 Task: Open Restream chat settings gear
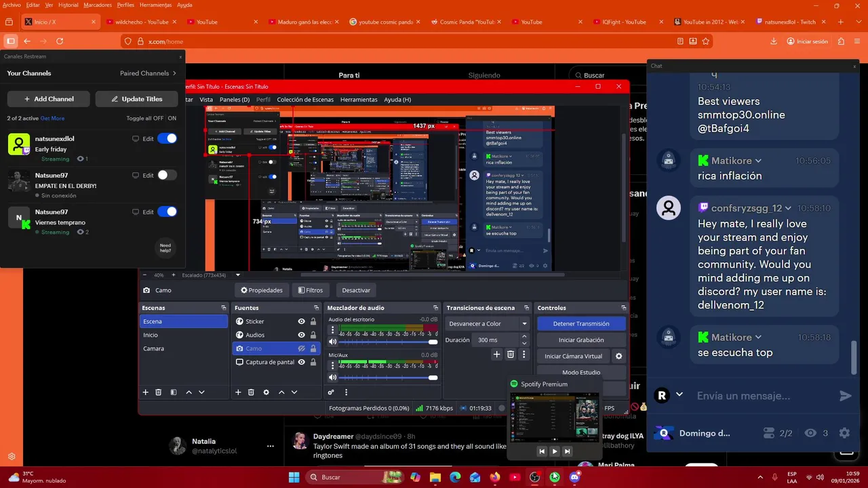click(x=844, y=432)
